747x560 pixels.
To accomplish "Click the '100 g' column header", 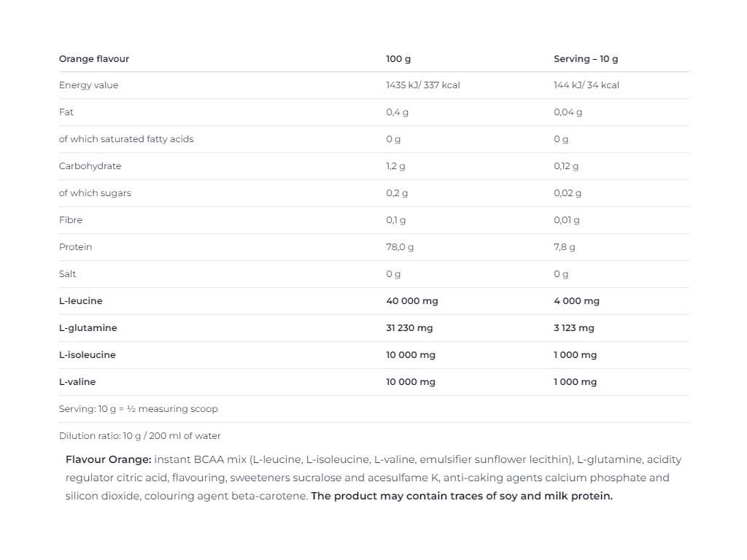I will click(398, 59).
